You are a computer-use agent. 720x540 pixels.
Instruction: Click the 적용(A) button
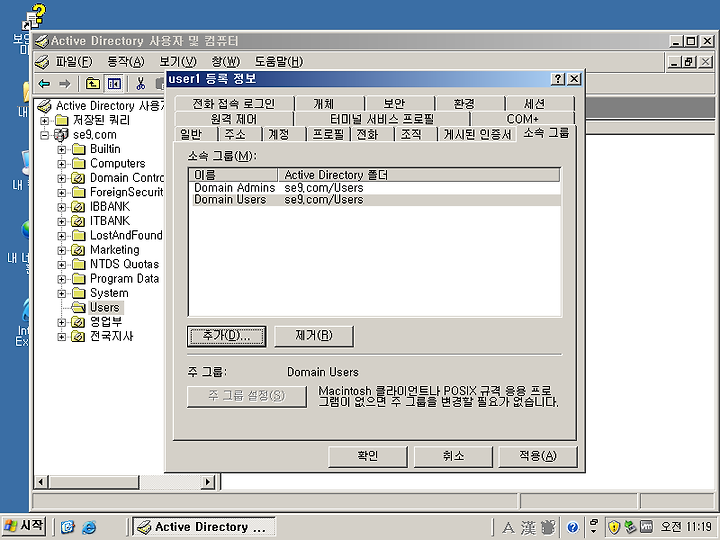(538, 456)
